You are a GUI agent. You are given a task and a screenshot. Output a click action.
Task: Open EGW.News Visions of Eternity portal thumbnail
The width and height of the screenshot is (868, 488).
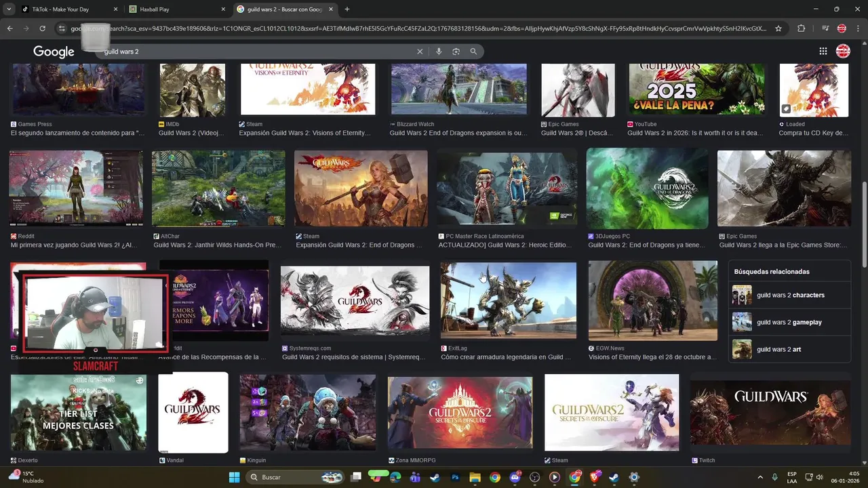tap(653, 300)
